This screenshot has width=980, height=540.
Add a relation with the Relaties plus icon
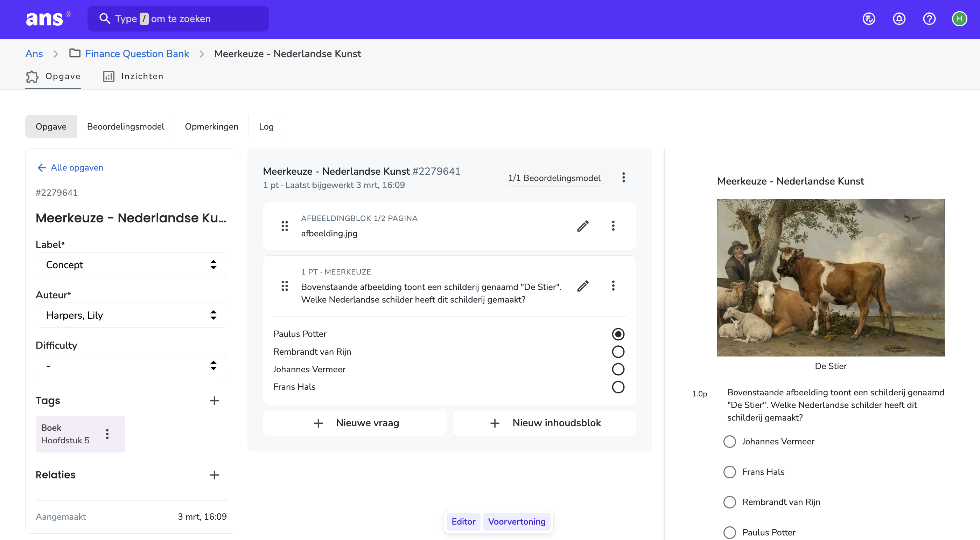point(214,475)
